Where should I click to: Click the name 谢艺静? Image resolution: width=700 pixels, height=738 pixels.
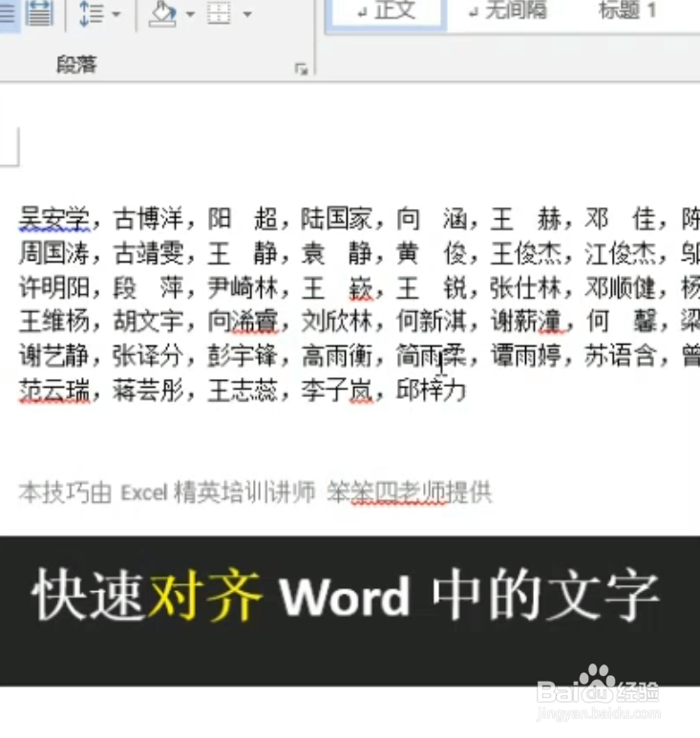click(54, 356)
